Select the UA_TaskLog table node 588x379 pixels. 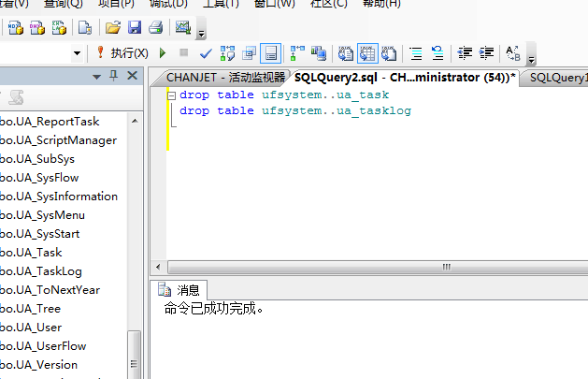41,271
